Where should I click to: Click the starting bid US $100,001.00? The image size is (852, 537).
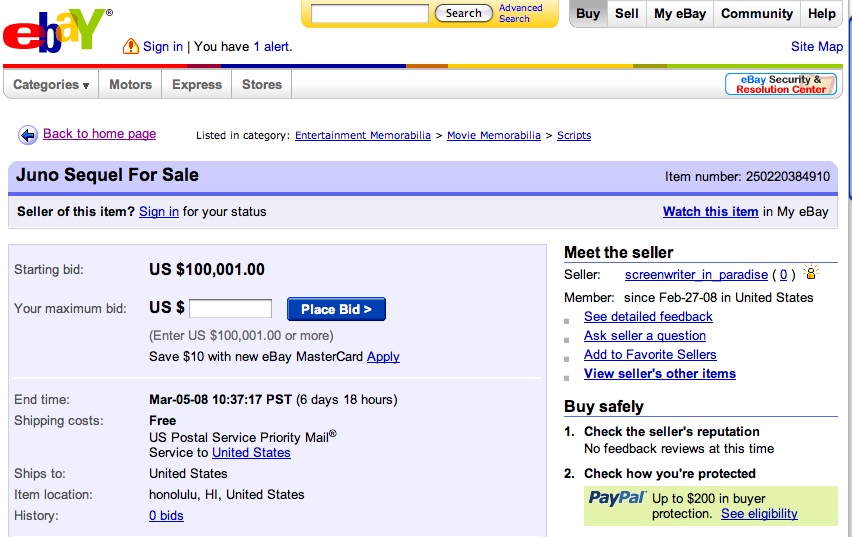pyautogui.click(x=207, y=270)
